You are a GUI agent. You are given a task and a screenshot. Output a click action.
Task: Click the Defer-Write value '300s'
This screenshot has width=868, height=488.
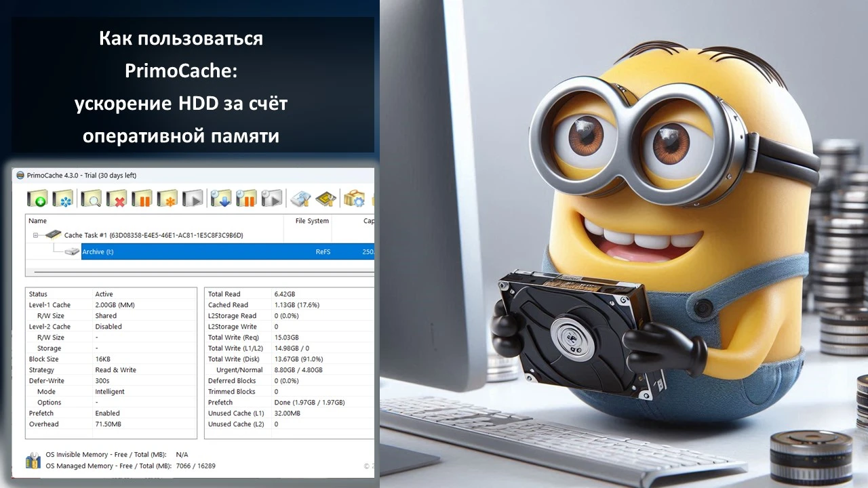point(102,381)
